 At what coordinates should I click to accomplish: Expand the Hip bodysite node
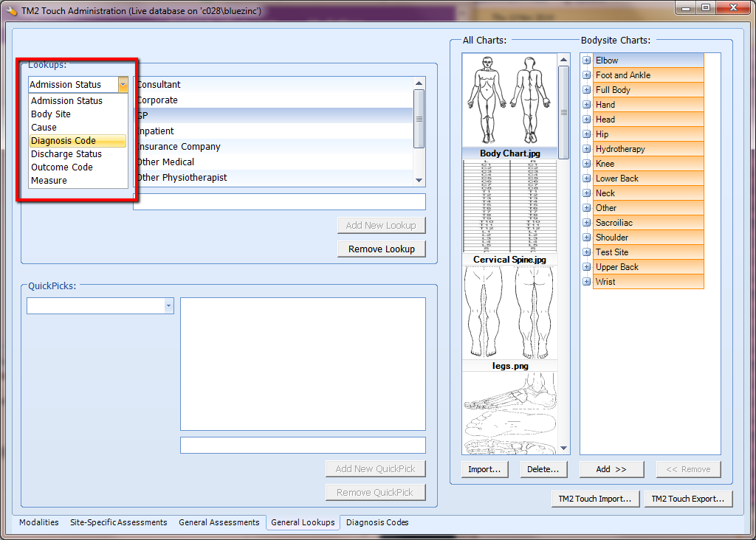586,134
